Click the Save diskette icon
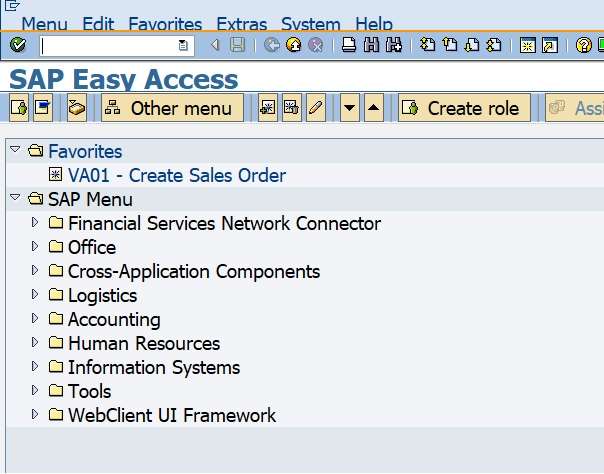604x474 pixels. click(237, 45)
